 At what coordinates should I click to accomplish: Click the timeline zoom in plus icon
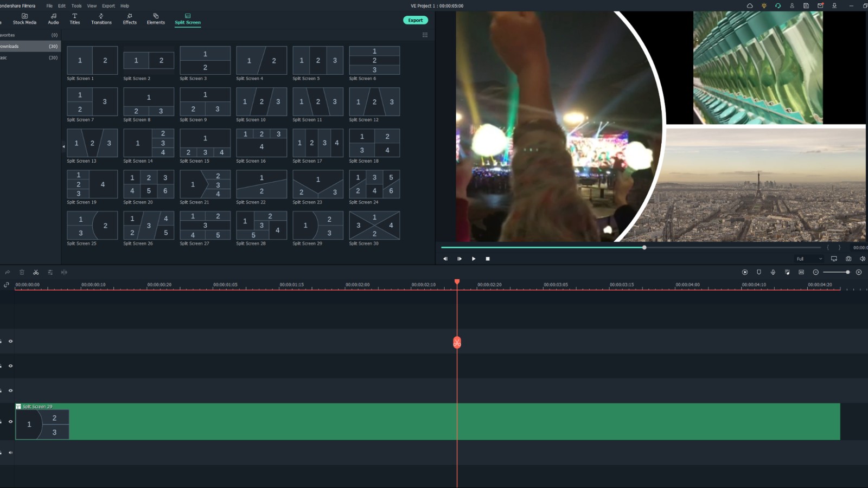point(859,272)
